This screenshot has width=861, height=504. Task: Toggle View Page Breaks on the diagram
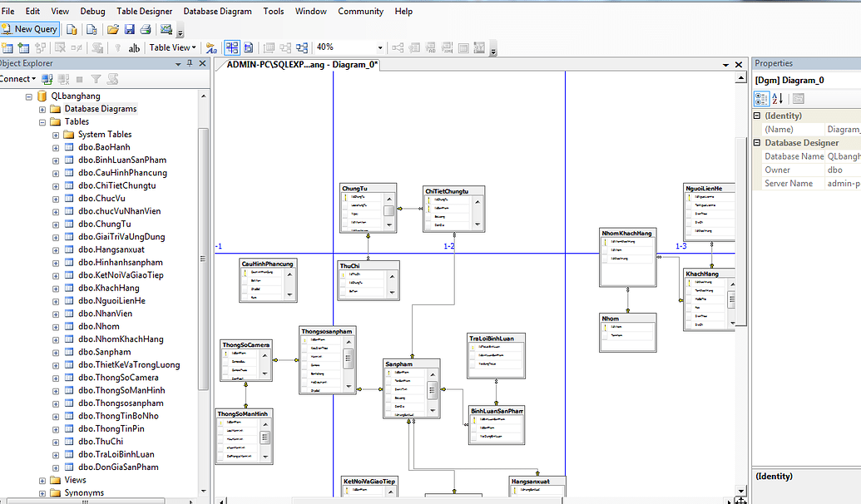[x=231, y=47]
